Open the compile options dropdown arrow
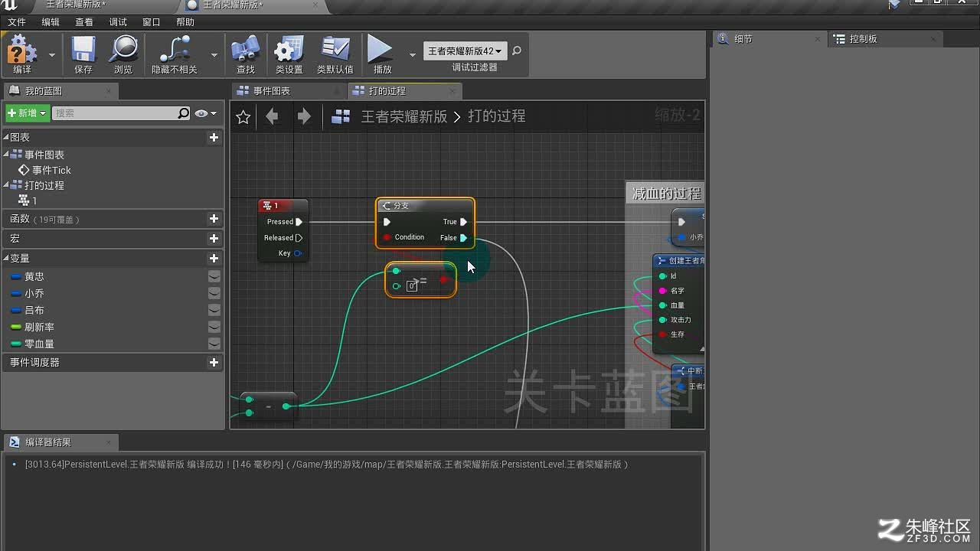This screenshot has height=551, width=980. 52,55
